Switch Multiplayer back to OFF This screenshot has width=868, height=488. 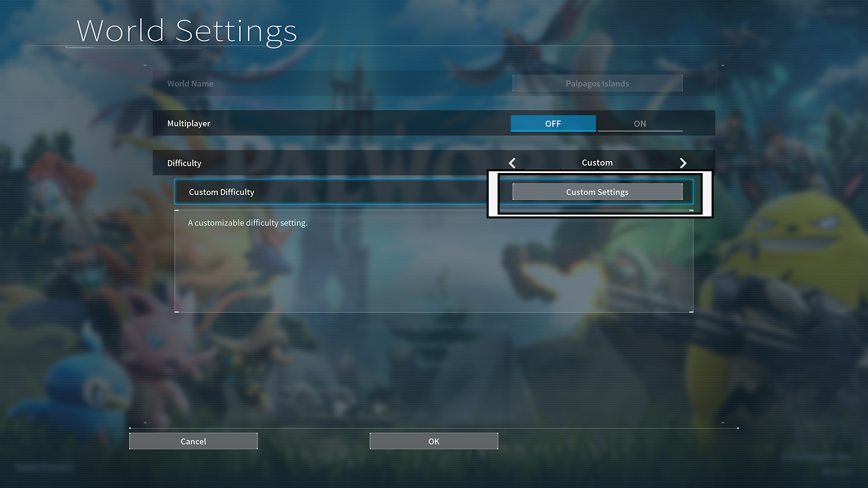[553, 123]
